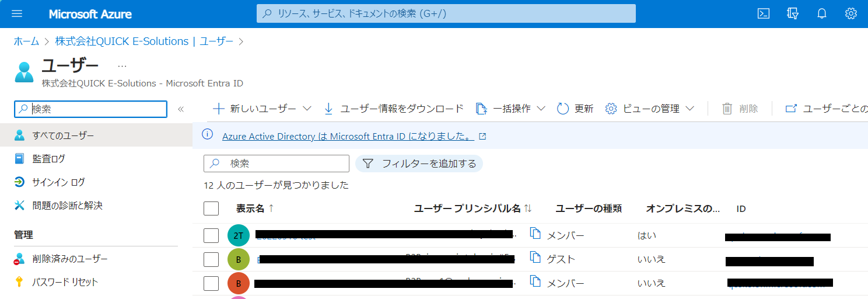Copy UPN in the 2T row
868x299 pixels.
pyautogui.click(x=535, y=234)
